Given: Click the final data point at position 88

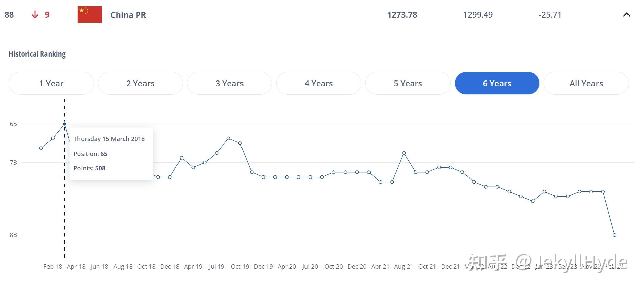Looking at the screenshot, I should click(x=614, y=235).
